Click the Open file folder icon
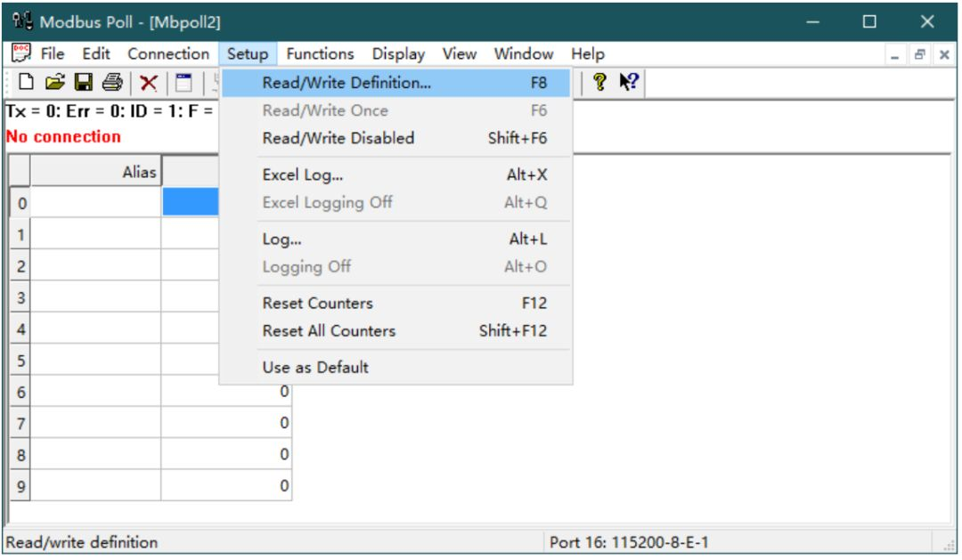This screenshot has width=962, height=560. point(54,82)
